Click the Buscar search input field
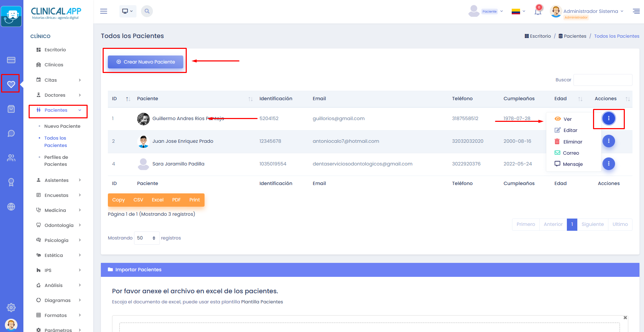The width and height of the screenshot is (644, 332). [603, 80]
